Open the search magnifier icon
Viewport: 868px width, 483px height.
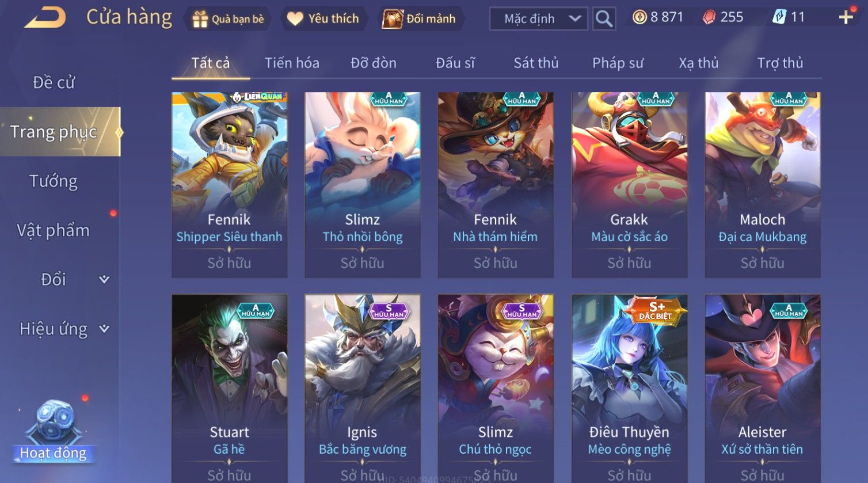click(604, 18)
